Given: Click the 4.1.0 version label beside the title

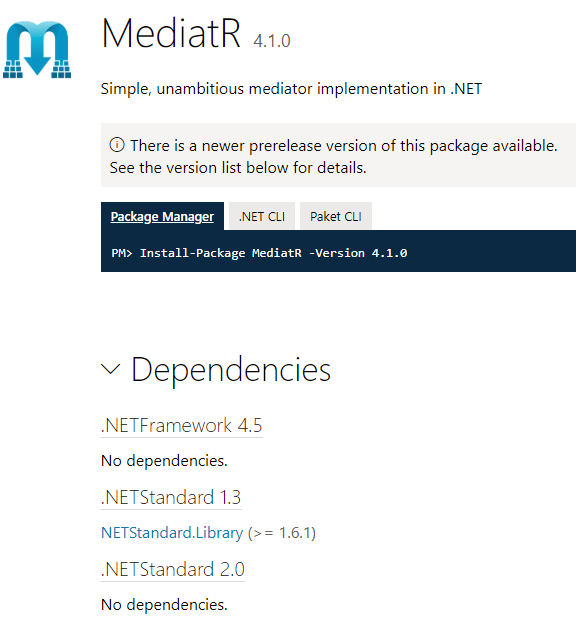Looking at the screenshot, I should click(272, 41).
